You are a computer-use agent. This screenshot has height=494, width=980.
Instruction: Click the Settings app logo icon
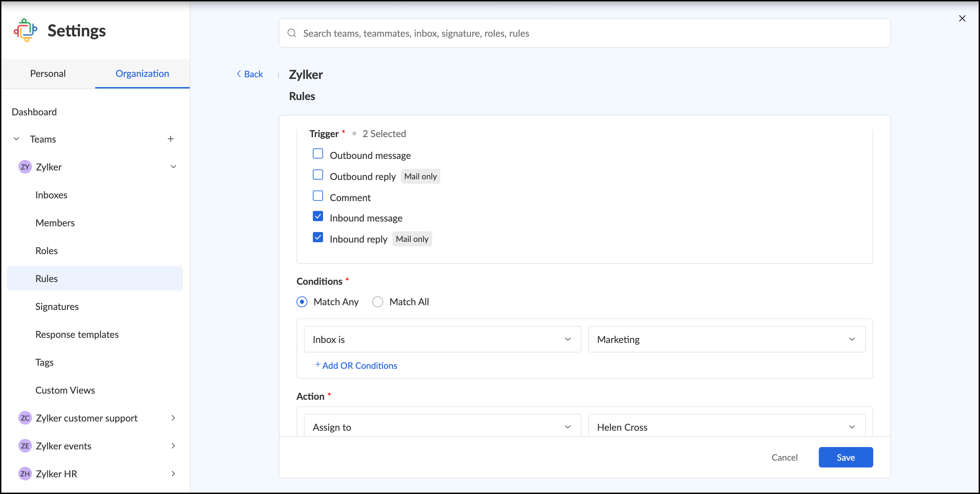(26, 30)
